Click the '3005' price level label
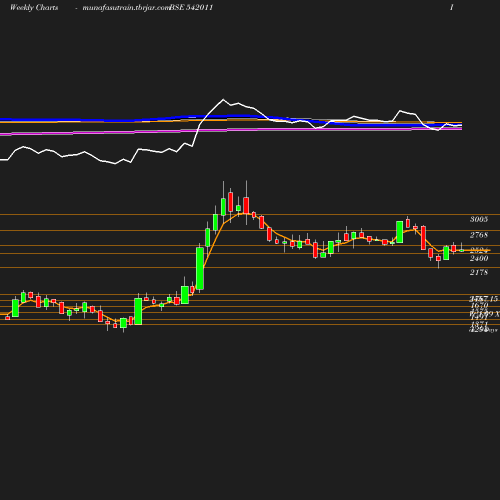This screenshot has width=500, height=500. click(479, 219)
